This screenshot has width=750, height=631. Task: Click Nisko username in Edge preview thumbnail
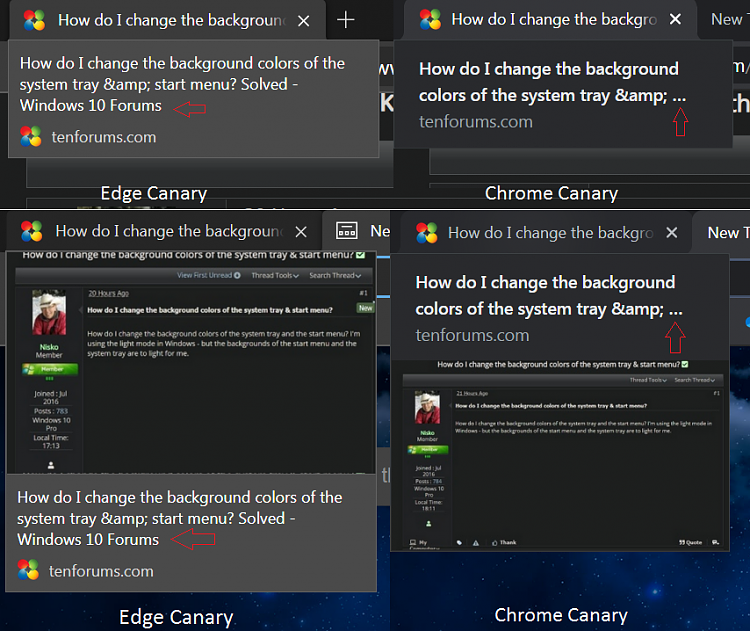pyautogui.click(x=49, y=347)
